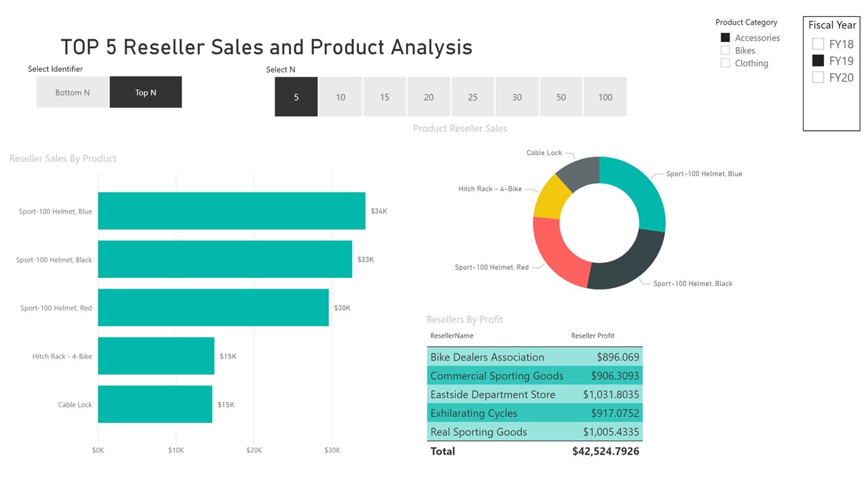This screenshot has height=488, width=868.
Task: Uncheck the FY19 fiscal year checkbox
Action: [818, 60]
